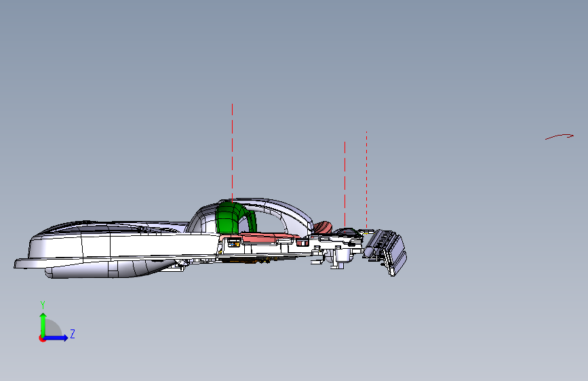The height and width of the screenshot is (381, 588).
Task: Click the red X axis dot at triad origin
Action: 42,338
